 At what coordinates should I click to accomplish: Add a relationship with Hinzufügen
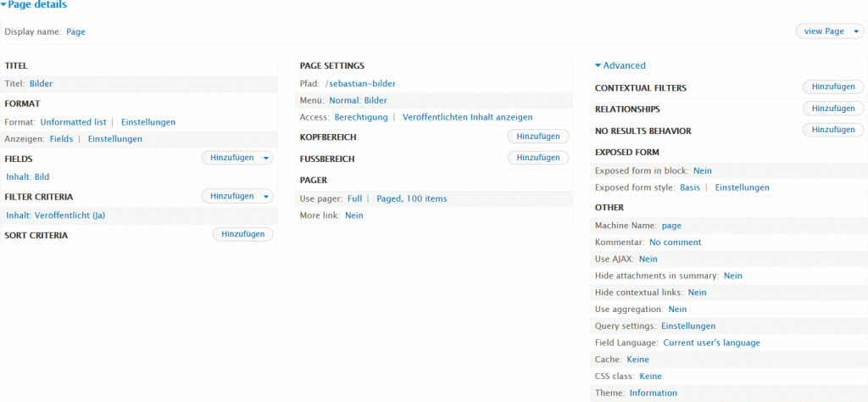832,109
